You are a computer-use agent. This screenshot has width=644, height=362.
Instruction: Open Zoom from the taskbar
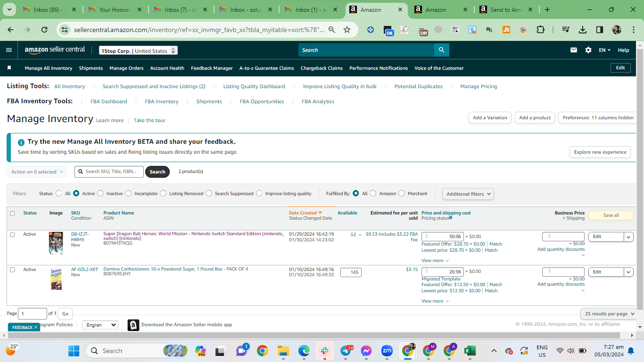(387, 351)
